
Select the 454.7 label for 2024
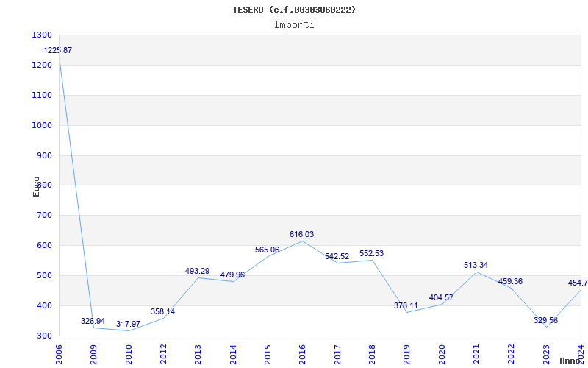tap(578, 283)
